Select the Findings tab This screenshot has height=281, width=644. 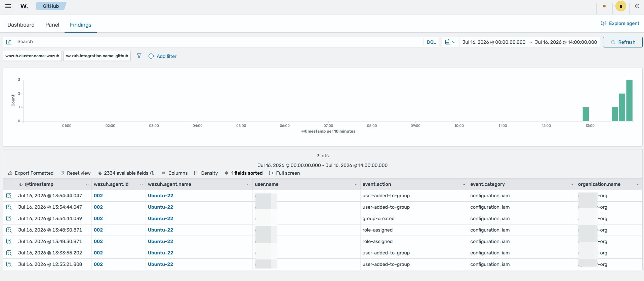click(x=81, y=25)
